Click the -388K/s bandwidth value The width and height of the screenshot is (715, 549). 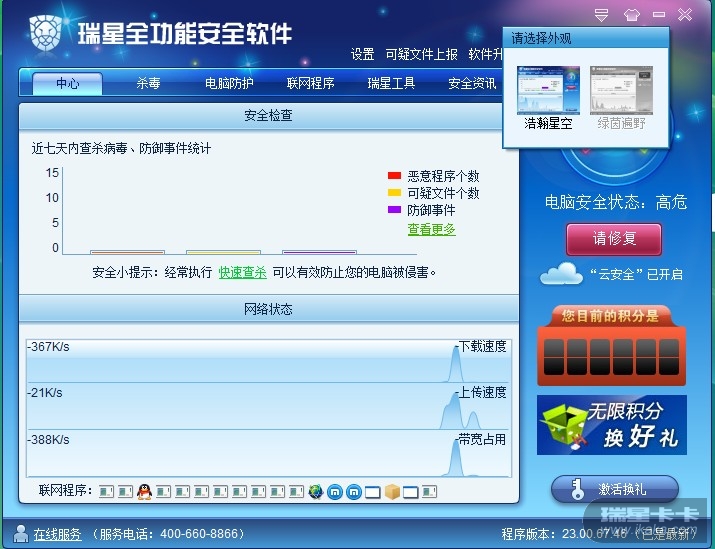(48, 440)
